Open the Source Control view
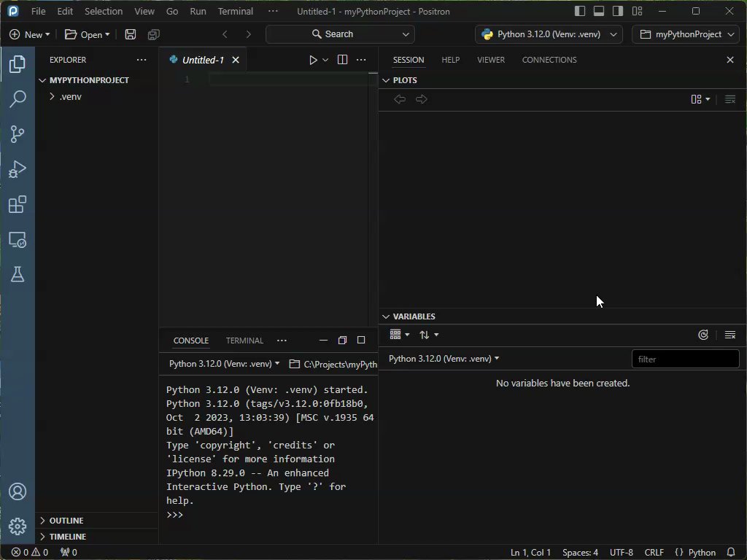This screenshot has height=560, width=747. click(18, 134)
